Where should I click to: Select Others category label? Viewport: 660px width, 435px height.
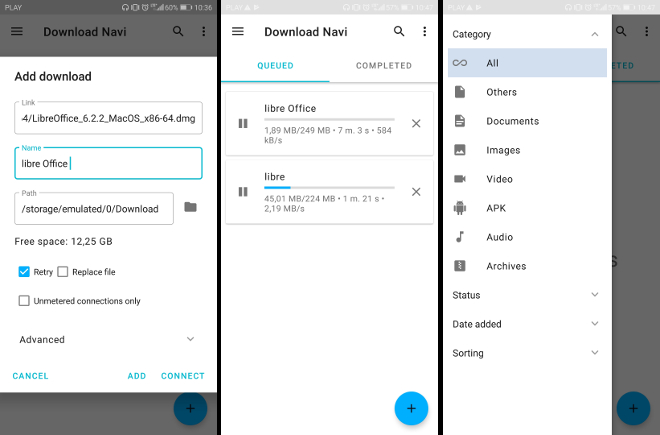(501, 92)
